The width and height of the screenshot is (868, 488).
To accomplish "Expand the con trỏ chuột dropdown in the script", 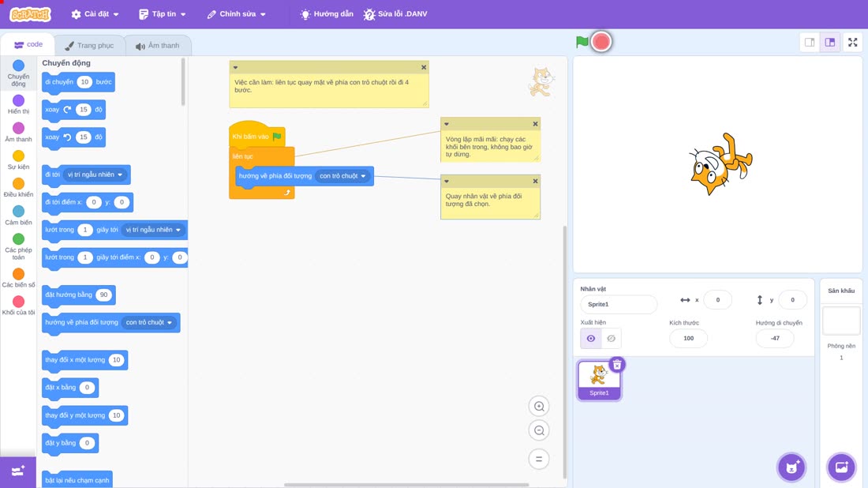I will pos(342,176).
